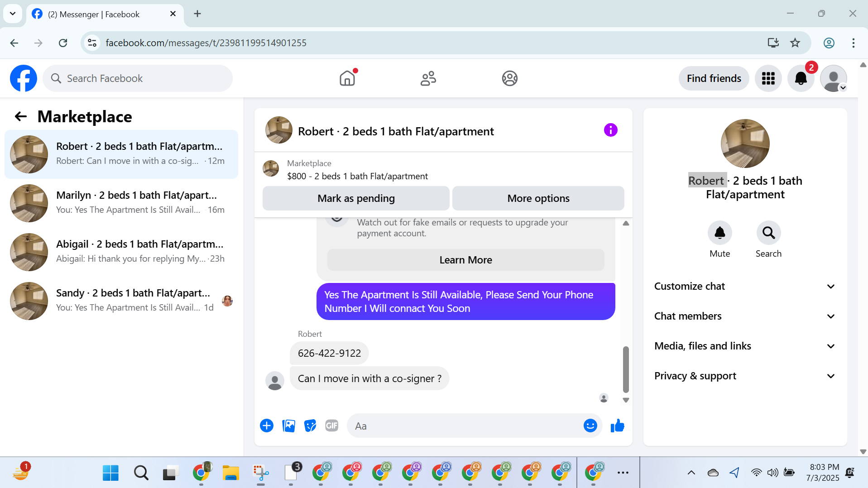The width and height of the screenshot is (868, 488).
Task: Open the $800 Marketplace listing link
Action: [357, 176]
